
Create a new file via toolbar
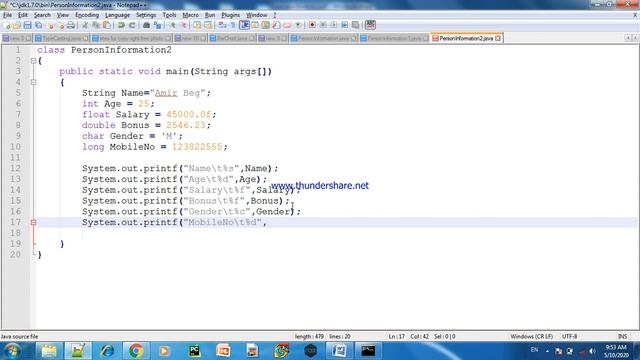pyautogui.click(x=7, y=25)
